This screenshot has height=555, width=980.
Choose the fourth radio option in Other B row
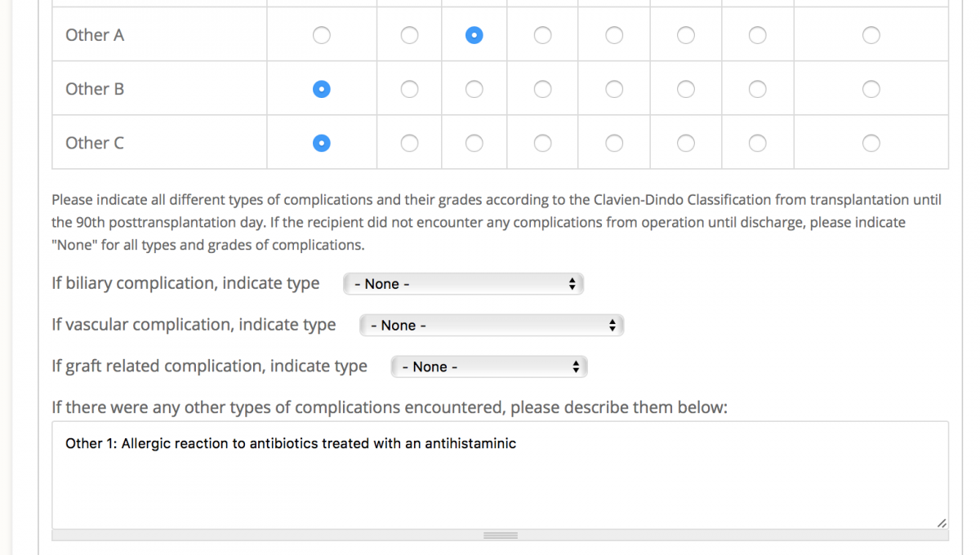542,89
